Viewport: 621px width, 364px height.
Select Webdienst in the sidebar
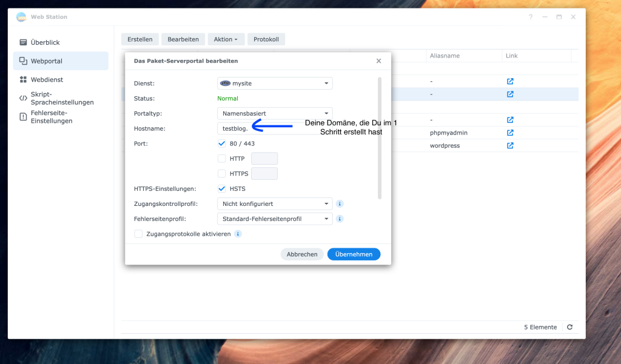coord(47,79)
